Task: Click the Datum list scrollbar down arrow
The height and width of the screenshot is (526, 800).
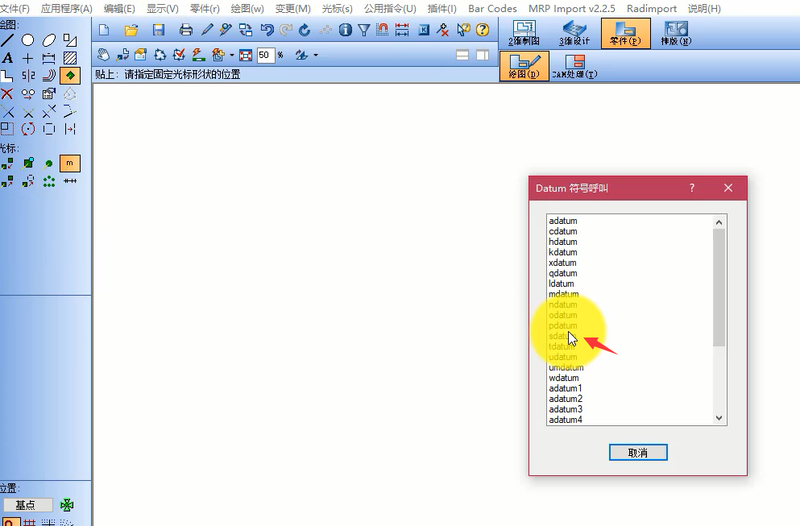Action: click(x=719, y=418)
